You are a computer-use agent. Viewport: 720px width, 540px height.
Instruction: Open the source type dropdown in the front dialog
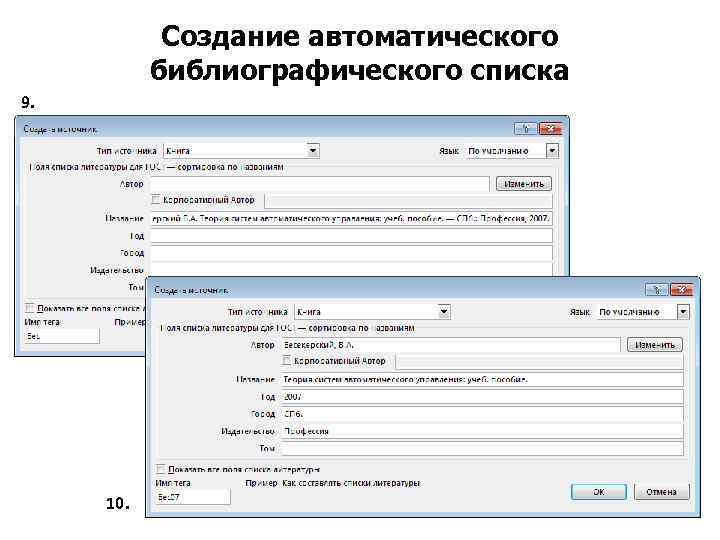444,311
